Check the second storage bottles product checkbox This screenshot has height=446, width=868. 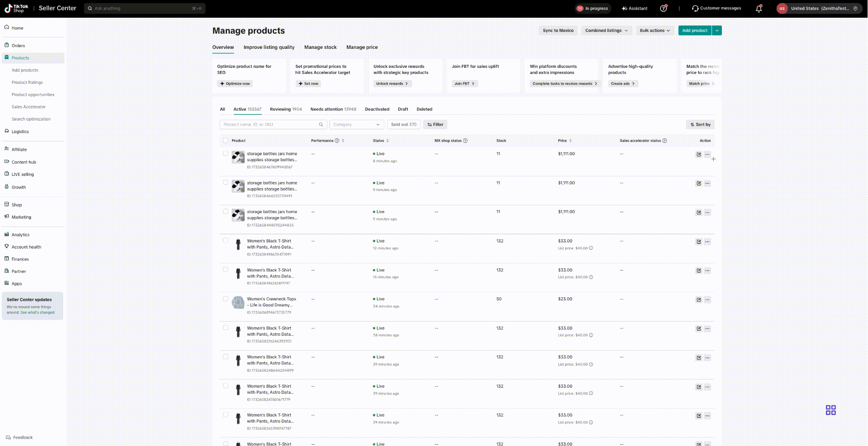pyautogui.click(x=226, y=182)
